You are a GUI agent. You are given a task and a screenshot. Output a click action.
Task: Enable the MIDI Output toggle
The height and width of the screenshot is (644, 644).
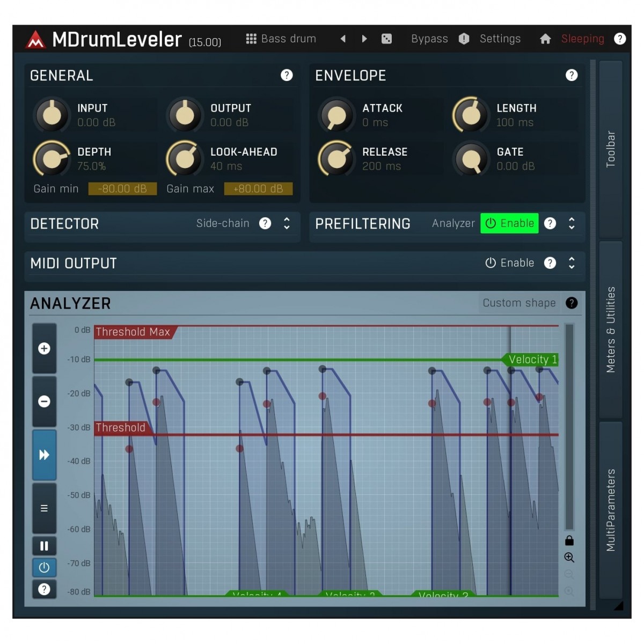coord(509,263)
